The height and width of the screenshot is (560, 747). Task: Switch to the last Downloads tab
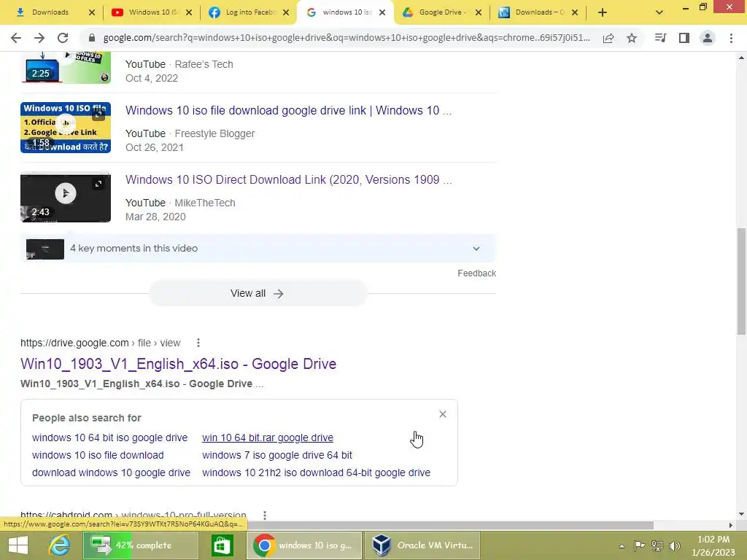(x=539, y=12)
